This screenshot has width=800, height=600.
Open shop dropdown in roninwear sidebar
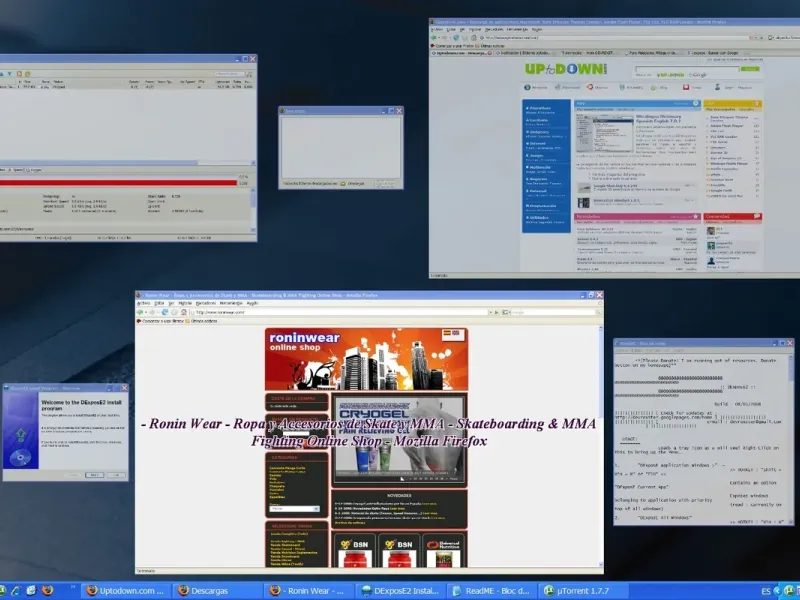(x=295, y=509)
